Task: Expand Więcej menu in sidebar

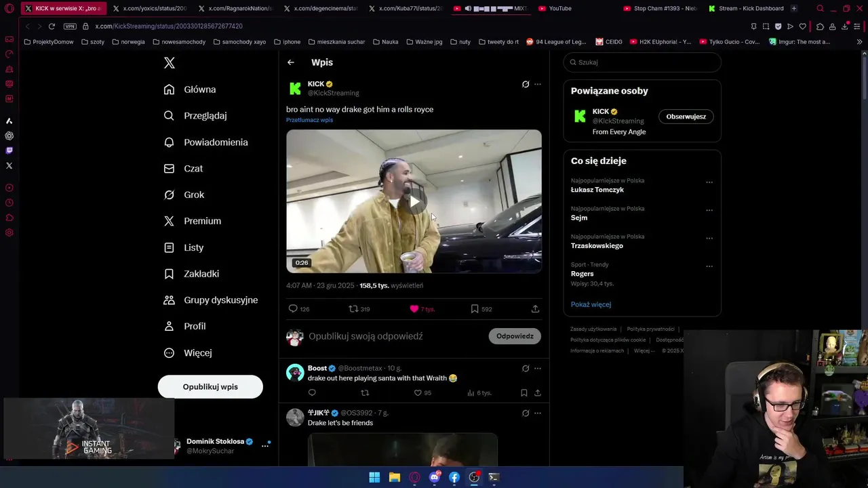Action: click(x=188, y=353)
